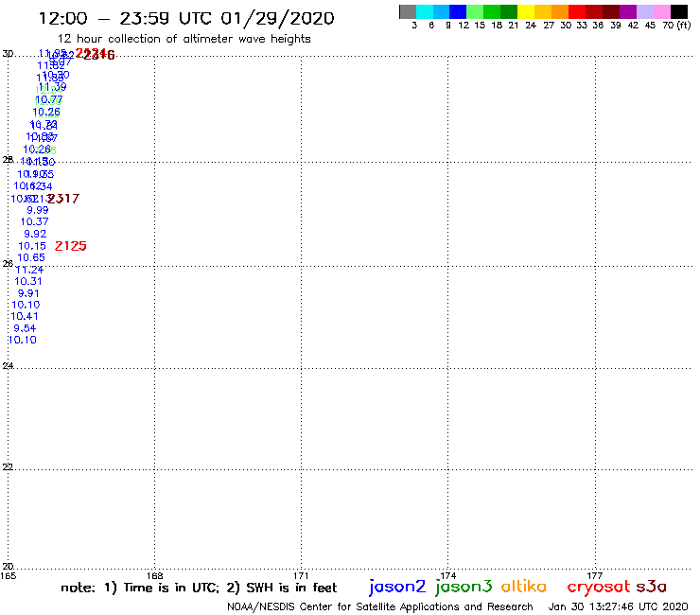Click the 11.24 wave height value

click(29, 270)
